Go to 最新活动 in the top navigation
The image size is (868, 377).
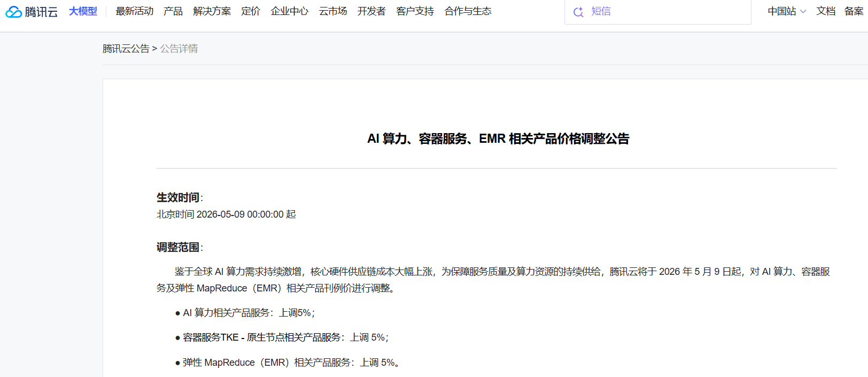(x=134, y=11)
